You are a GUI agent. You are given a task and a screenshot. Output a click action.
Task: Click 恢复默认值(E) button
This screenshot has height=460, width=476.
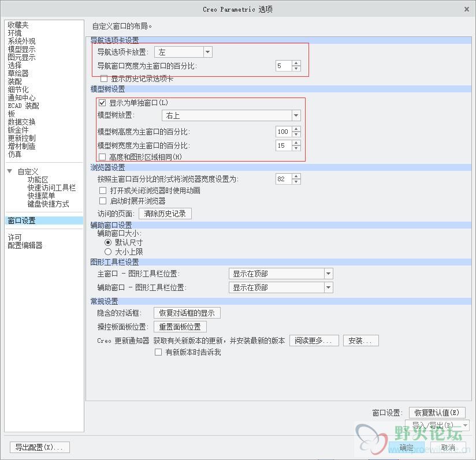click(x=437, y=413)
